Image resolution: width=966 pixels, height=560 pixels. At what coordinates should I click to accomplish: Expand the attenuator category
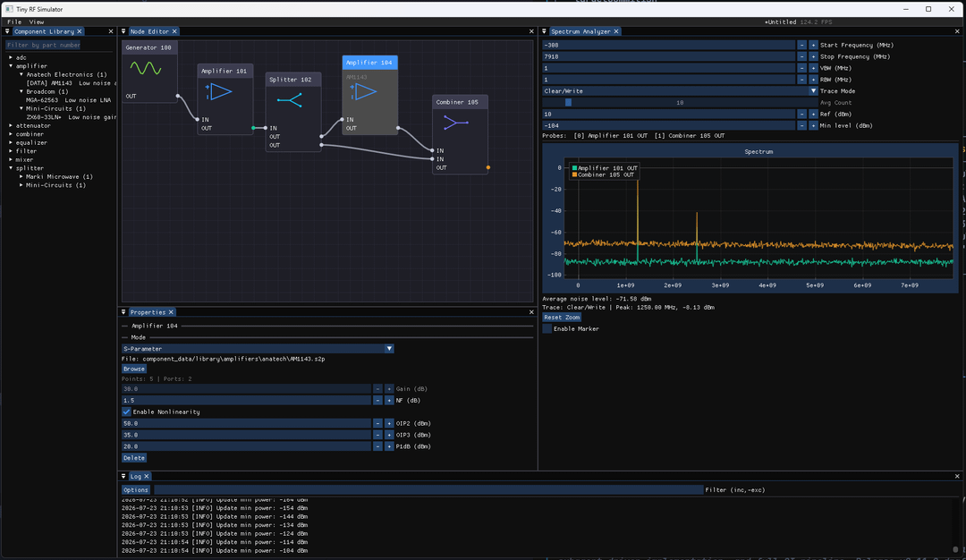pos(11,125)
